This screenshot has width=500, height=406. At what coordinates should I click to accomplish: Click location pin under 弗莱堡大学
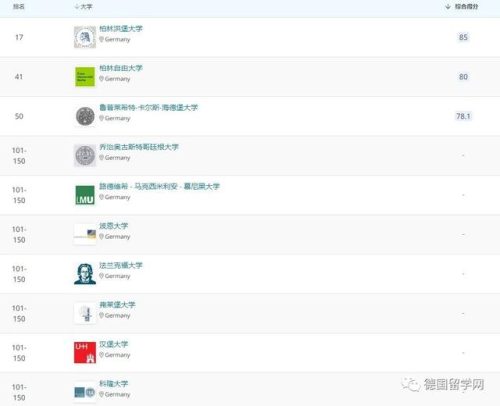(101, 315)
